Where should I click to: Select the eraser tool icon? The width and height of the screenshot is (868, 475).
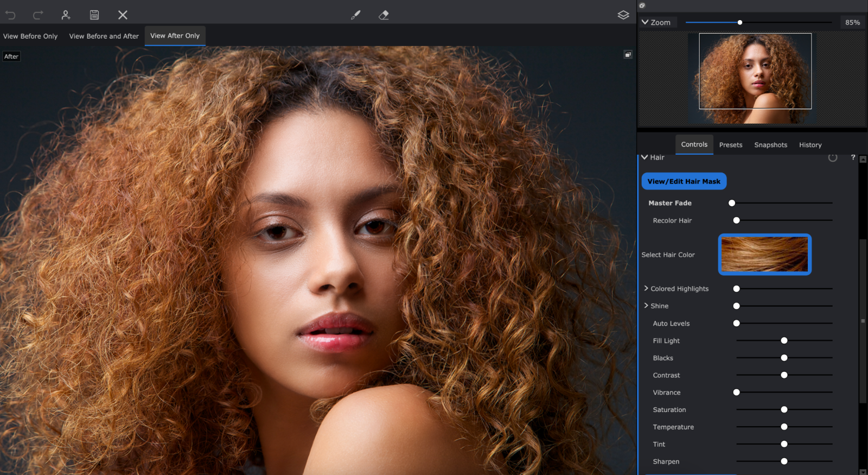point(384,15)
